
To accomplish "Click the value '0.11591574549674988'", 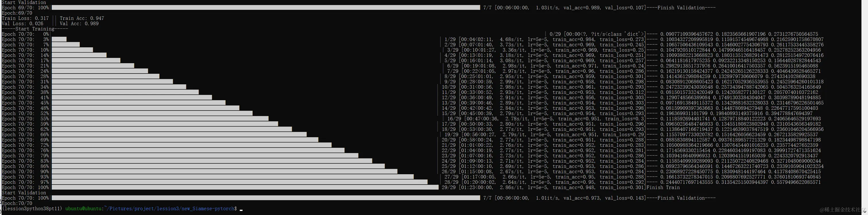I will click(x=741, y=39).
